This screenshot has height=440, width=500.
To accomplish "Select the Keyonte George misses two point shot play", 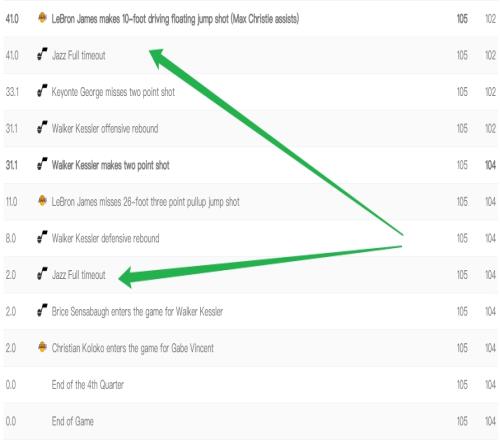I will tap(113, 92).
